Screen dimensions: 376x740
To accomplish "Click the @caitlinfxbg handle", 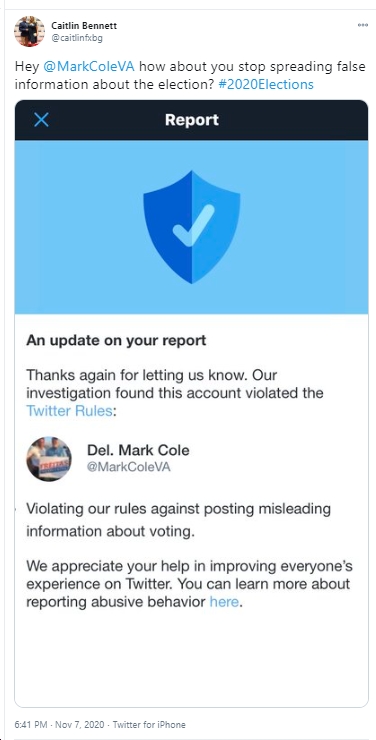I will (76, 39).
